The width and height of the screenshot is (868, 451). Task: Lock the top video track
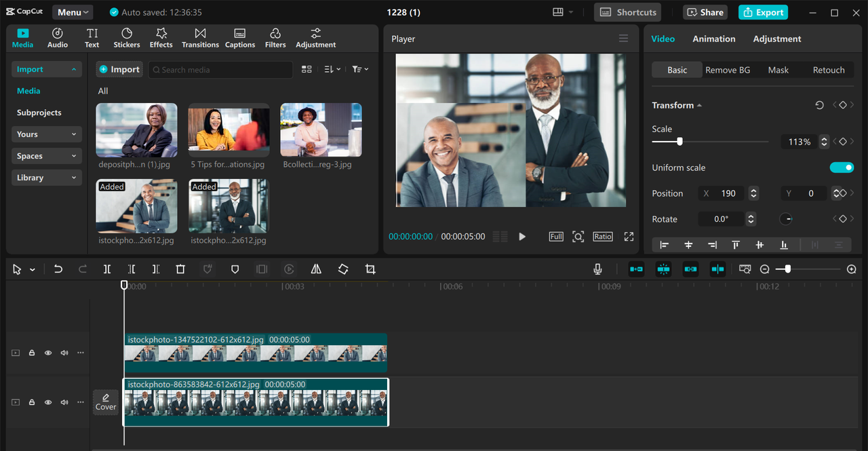coord(31,353)
